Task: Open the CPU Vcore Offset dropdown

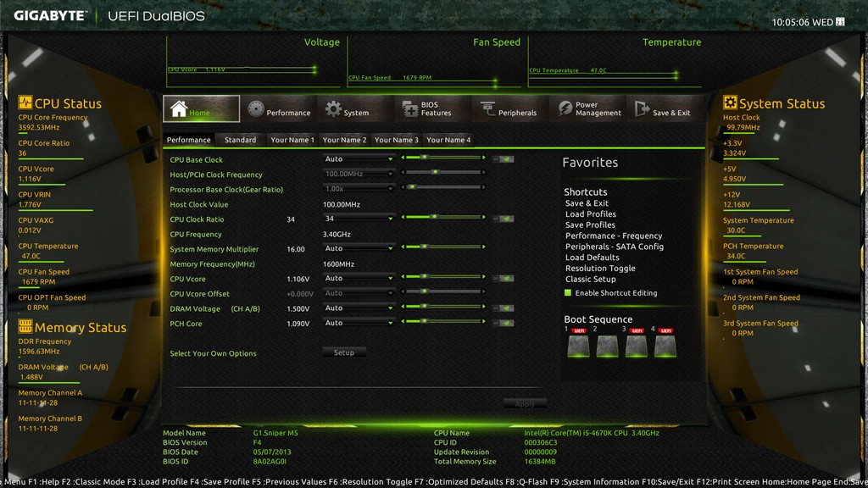Action: (x=359, y=293)
